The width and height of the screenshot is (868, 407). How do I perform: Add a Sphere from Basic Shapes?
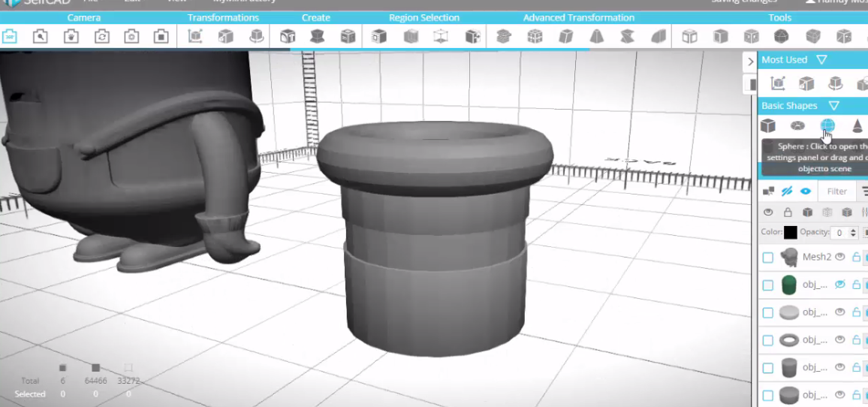tap(827, 125)
